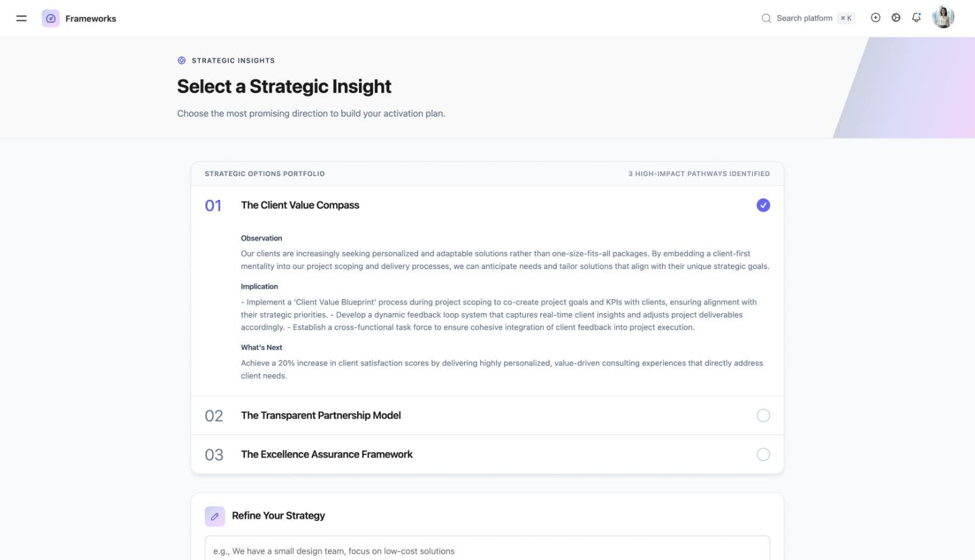Click inside the strategy refinement input field

click(487, 551)
